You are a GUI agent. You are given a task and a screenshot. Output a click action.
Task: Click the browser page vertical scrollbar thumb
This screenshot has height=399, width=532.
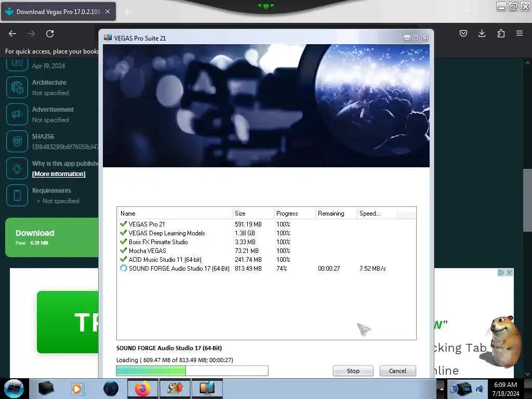[x=527, y=200]
